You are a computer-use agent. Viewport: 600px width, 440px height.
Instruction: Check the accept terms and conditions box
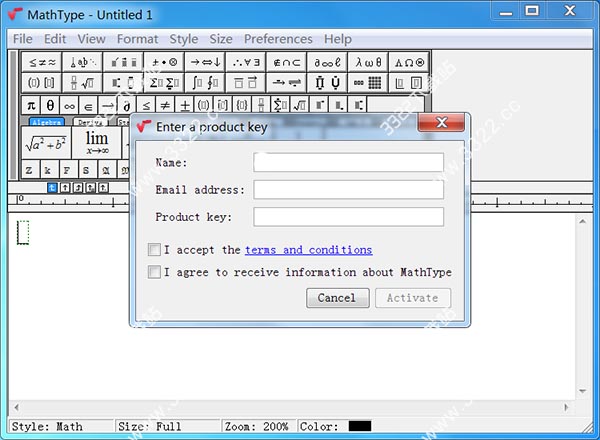(154, 250)
